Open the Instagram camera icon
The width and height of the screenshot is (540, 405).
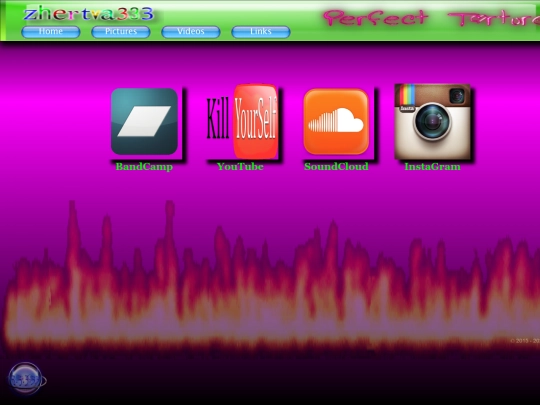coord(433,121)
